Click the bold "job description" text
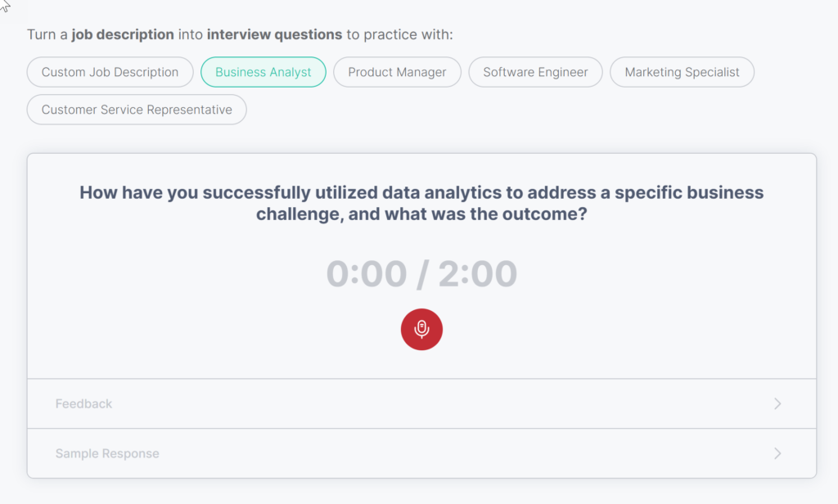This screenshot has width=838, height=504. pyautogui.click(x=123, y=34)
